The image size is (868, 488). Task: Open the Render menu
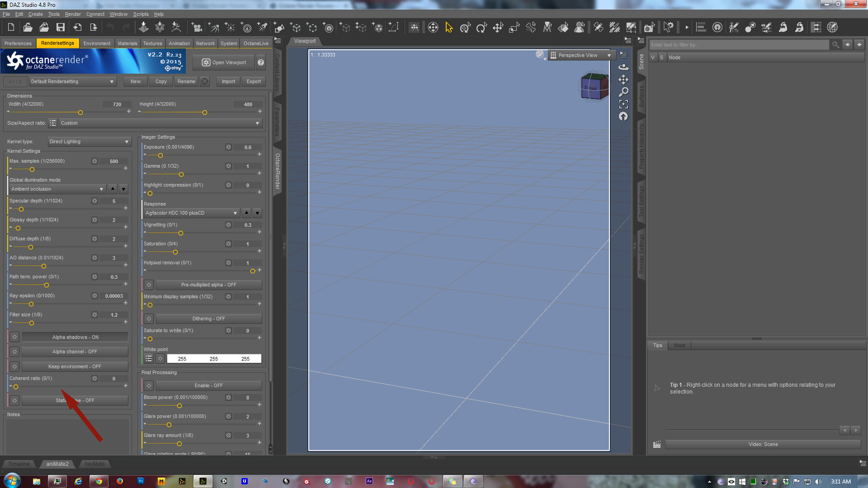click(x=73, y=14)
